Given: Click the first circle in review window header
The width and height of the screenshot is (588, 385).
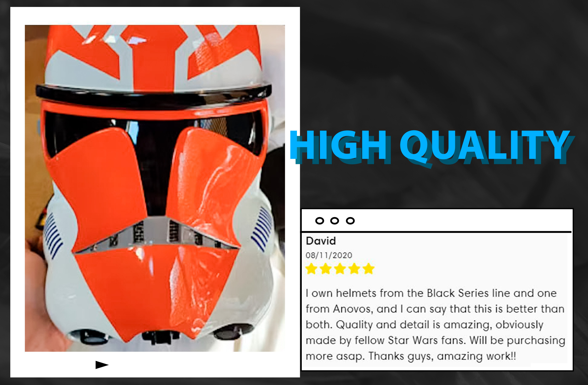Looking at the screenshot, I should coord(319,221).
